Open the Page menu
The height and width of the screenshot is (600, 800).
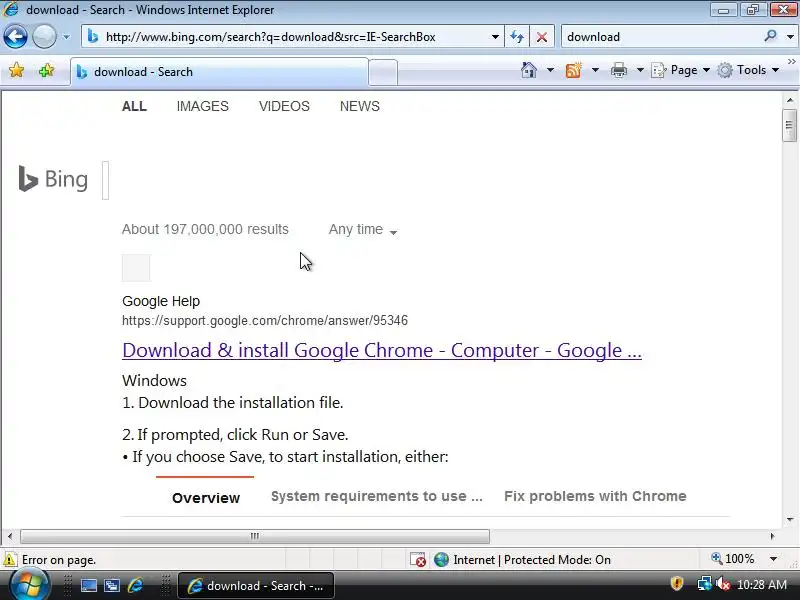click(x=680, y=70)
